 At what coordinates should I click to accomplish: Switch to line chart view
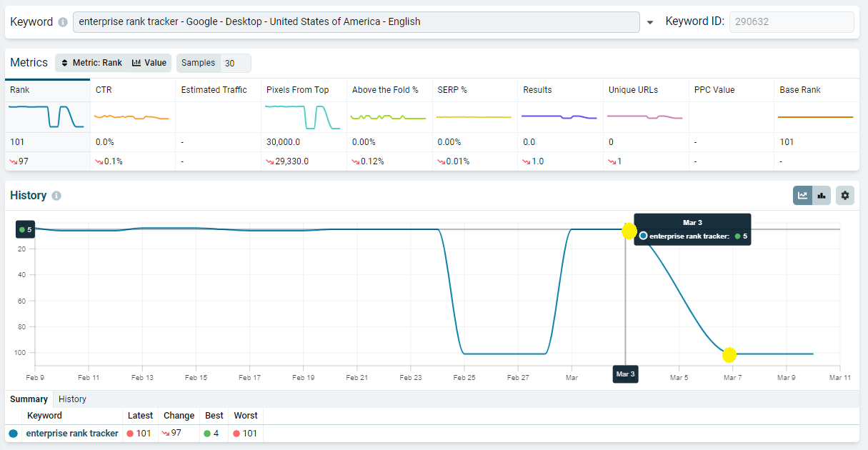click(803, 195)
